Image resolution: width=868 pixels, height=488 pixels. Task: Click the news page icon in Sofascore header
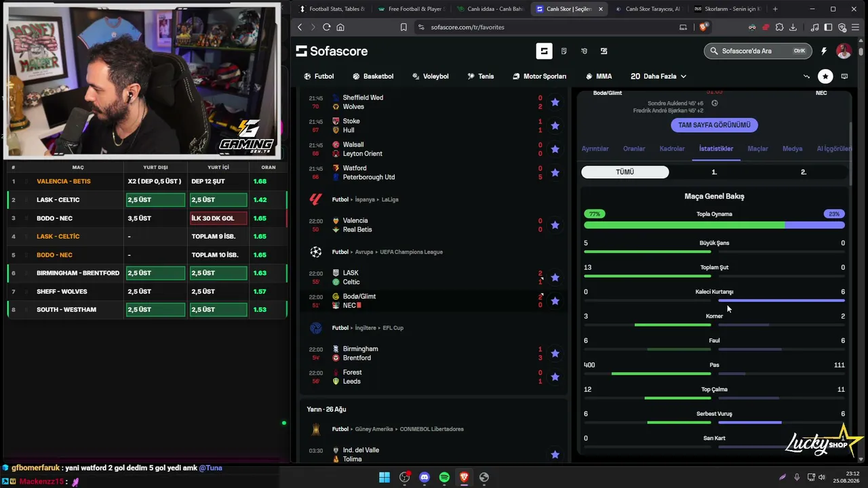point(564,51)
